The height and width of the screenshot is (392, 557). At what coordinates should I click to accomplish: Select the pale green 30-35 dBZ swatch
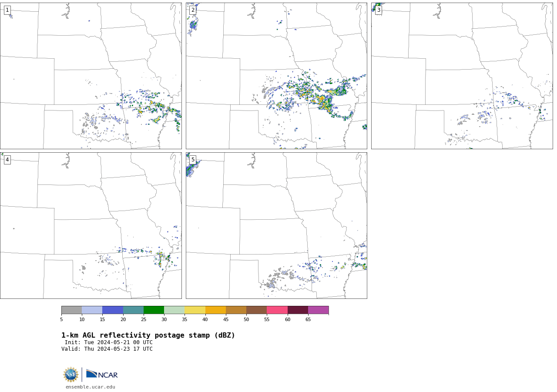174,310
